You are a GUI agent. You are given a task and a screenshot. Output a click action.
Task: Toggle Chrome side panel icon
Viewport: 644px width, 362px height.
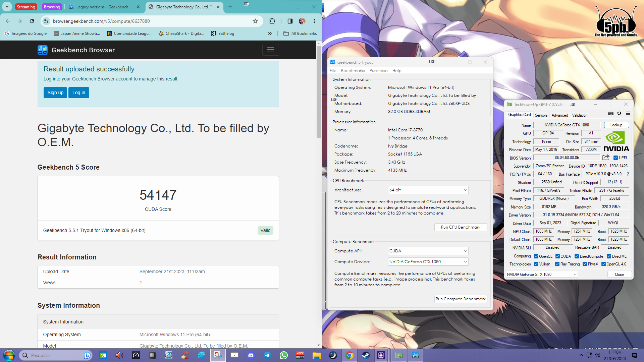coord(290,21)
